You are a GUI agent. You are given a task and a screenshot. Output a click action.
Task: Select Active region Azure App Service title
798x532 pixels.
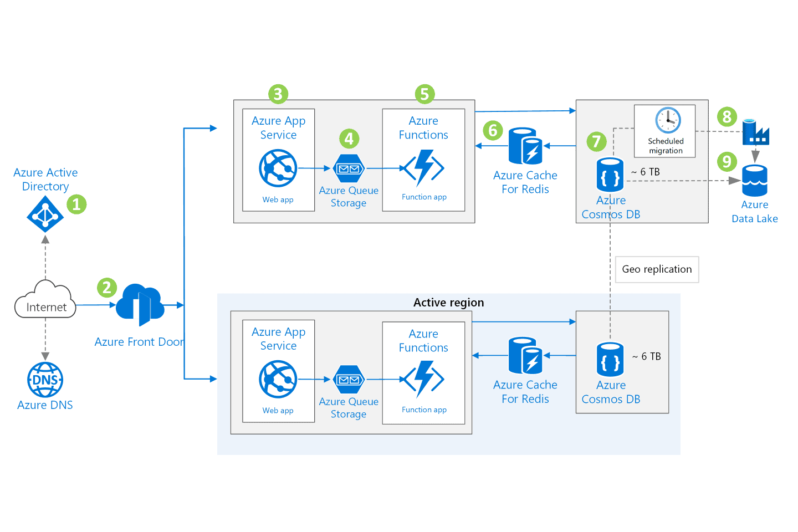point(278,339)
